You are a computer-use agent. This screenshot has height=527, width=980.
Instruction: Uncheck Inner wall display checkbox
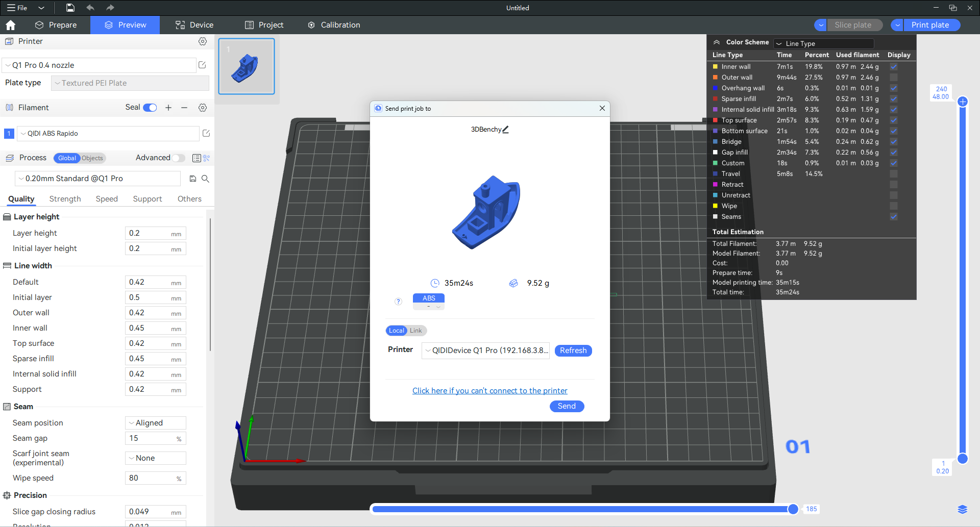pos(894,67)
